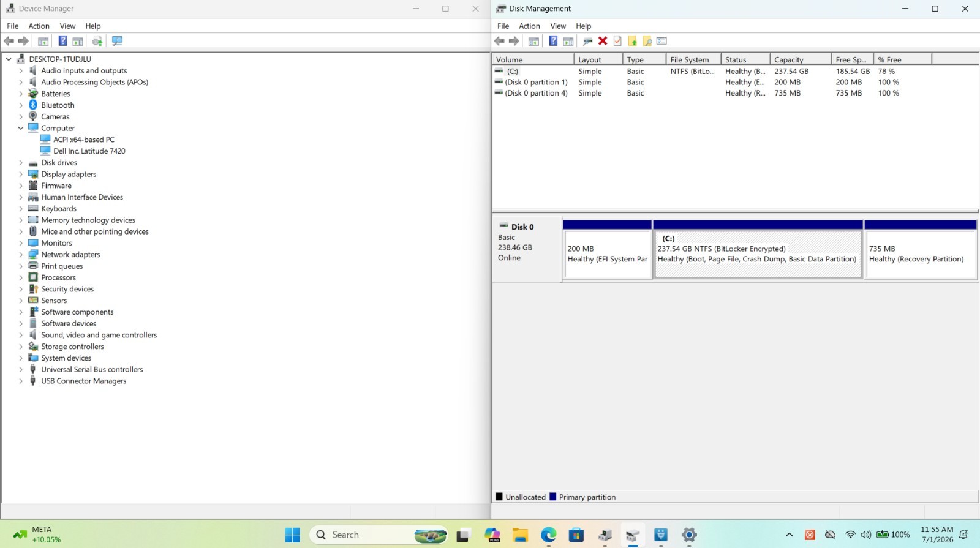
Task: Click the blue Primary partition legend swatch
Action: [x=553, y=497]
